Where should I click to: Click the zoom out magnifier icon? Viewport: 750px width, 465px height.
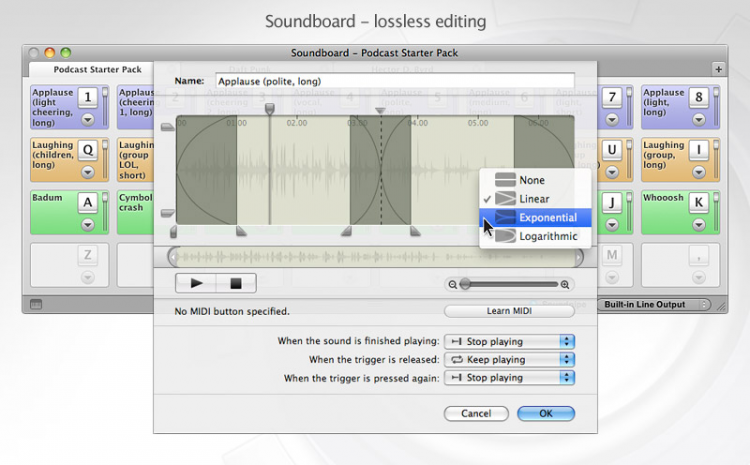pos(452,284)
